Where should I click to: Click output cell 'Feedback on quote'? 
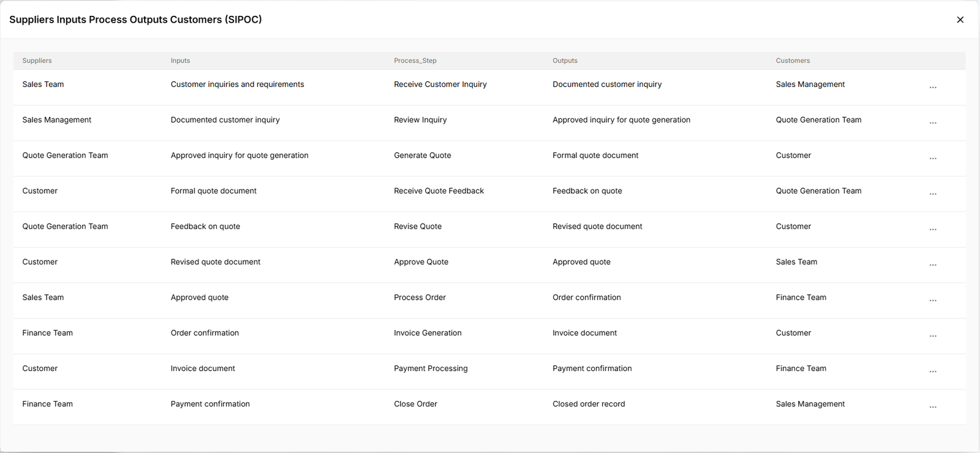point(587,191)
